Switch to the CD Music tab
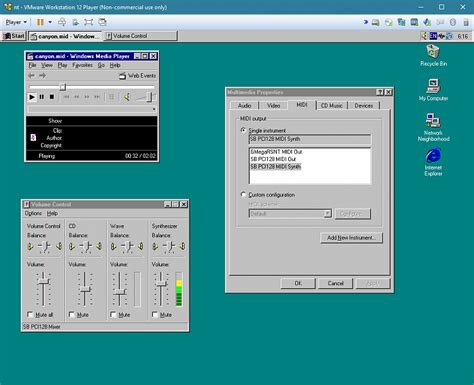474x385 pixels. 331,106
